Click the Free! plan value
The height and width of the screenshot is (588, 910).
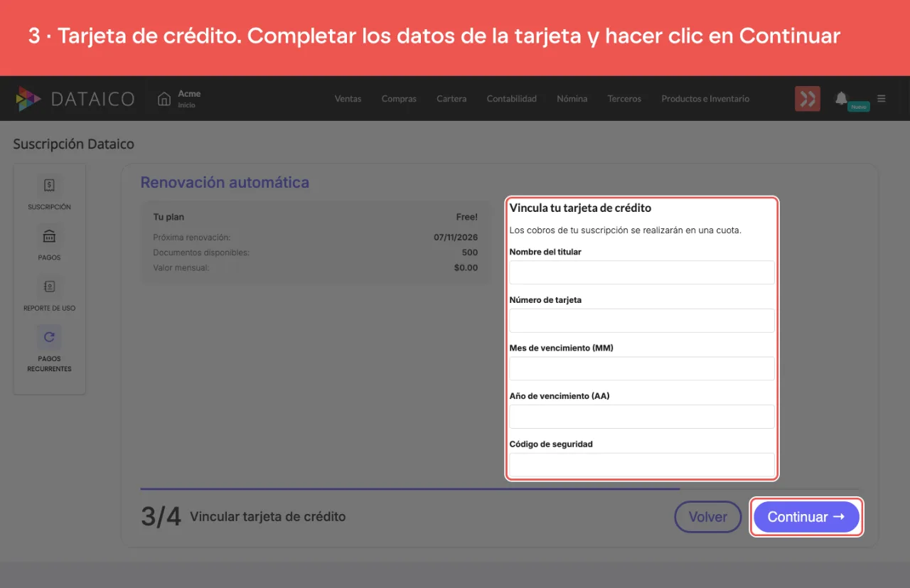click(467, 217)
